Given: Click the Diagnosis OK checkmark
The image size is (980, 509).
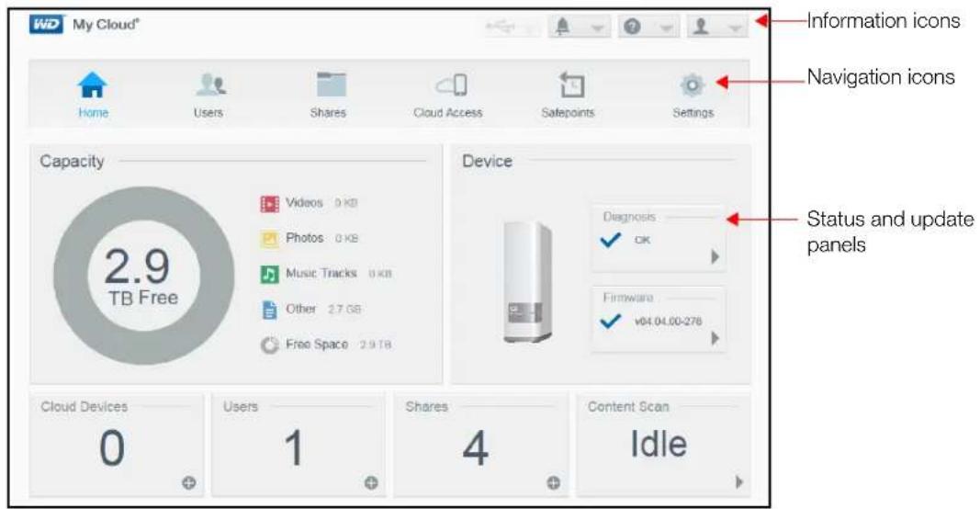Looking at the screenshot, I should pyautogui.click(x=610, y=240).
